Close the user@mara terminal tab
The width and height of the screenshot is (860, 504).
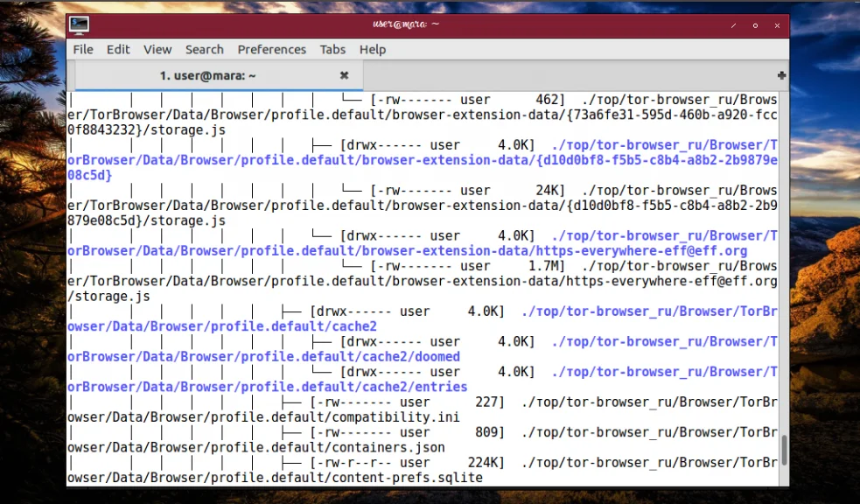(x=344, y=75)
